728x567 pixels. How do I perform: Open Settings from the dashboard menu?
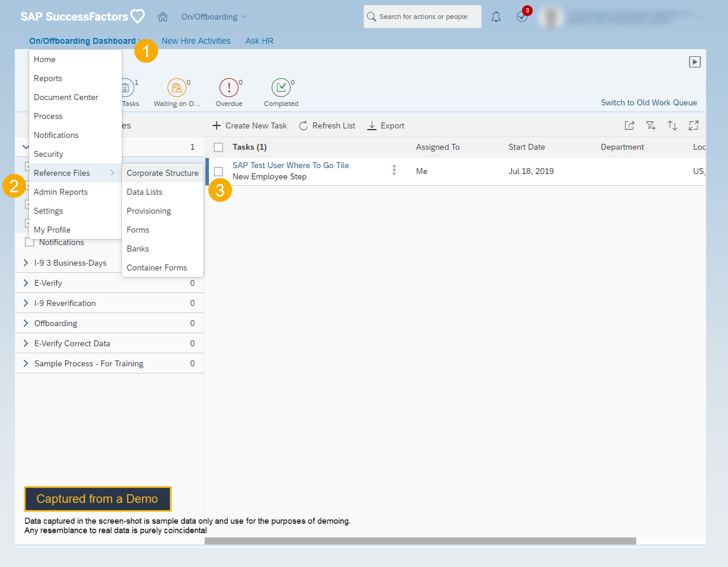coord(75,211)
